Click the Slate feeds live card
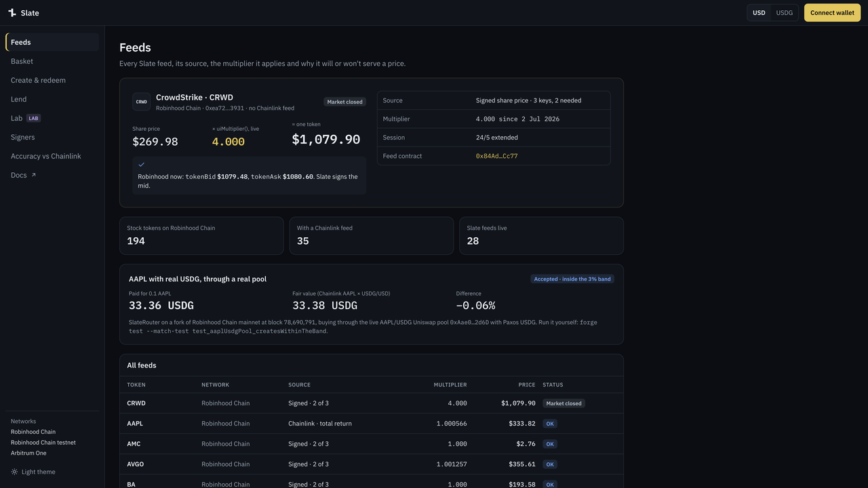Viewport: 868px width, 488px height. (x=541, y=236)
